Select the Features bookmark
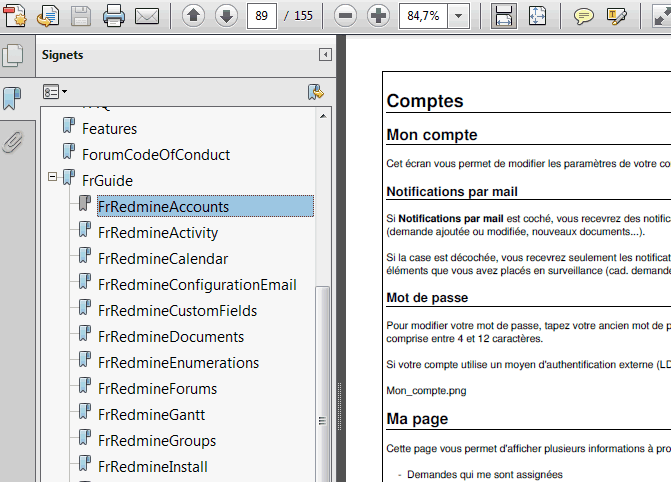This screenshot has width=671, height=482. (110, 129)
